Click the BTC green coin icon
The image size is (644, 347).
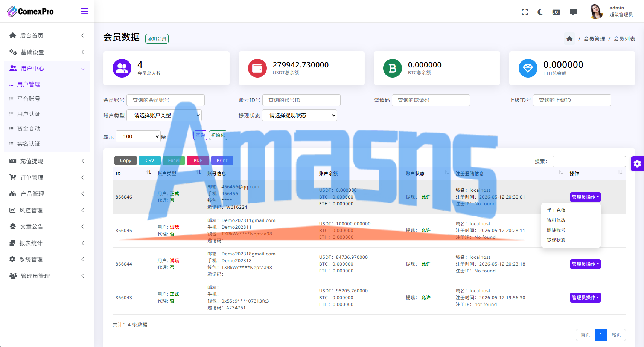393,68
